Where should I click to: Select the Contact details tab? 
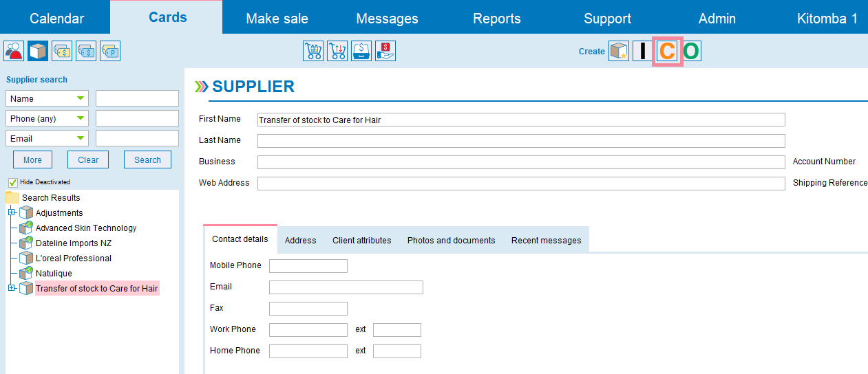[x=240, y=239]
